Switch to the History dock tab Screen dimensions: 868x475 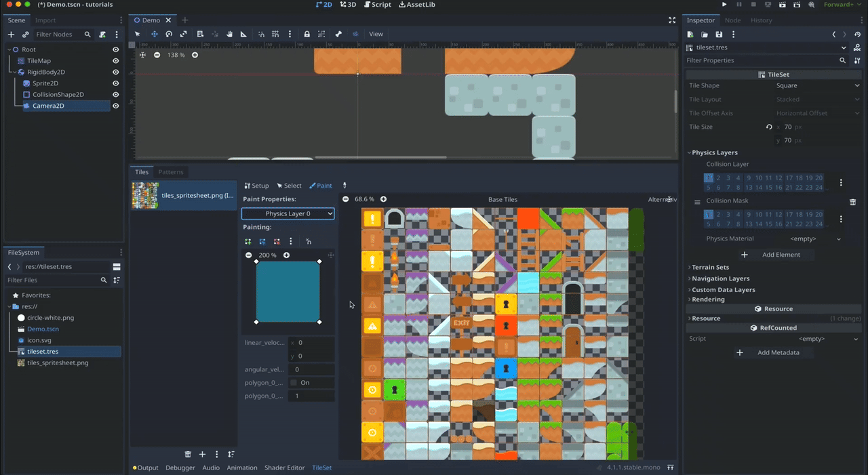(762, 20)
